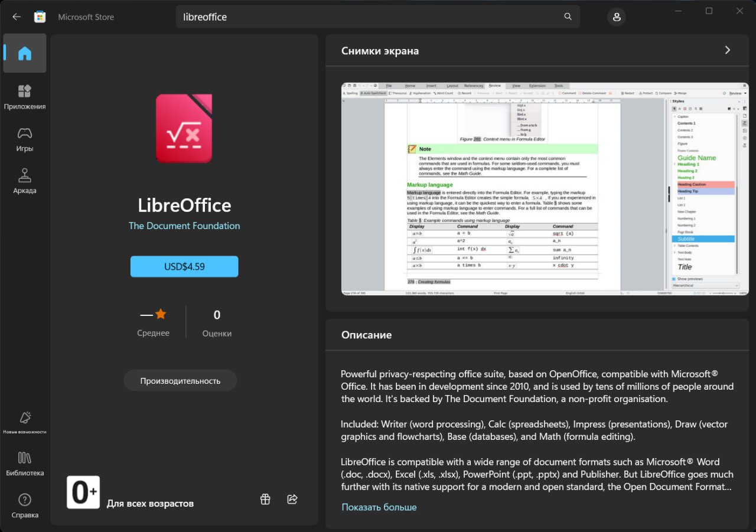Open the user account profile icon
Screen dimensions: 756x532
(617, 17)
